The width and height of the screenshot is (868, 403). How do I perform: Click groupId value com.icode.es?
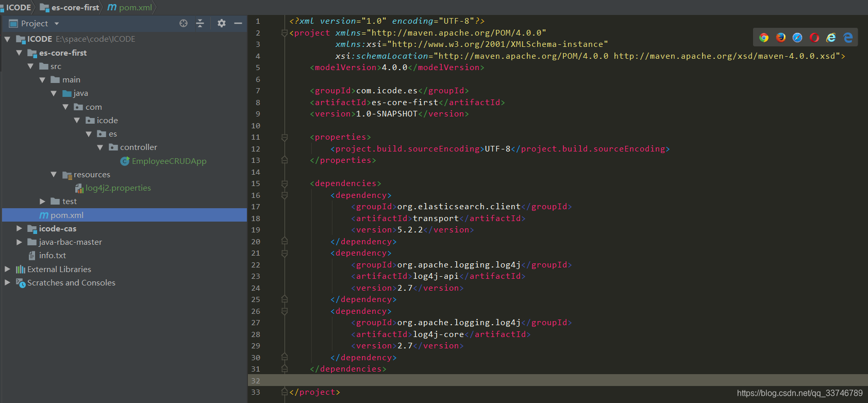click(x=387, y=91)
